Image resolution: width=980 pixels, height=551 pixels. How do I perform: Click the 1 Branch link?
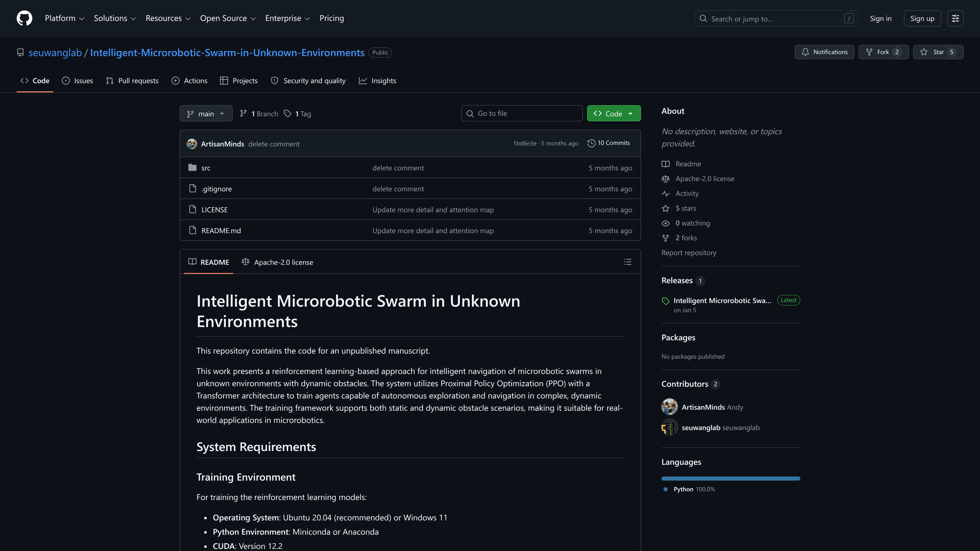pos(259,114)
